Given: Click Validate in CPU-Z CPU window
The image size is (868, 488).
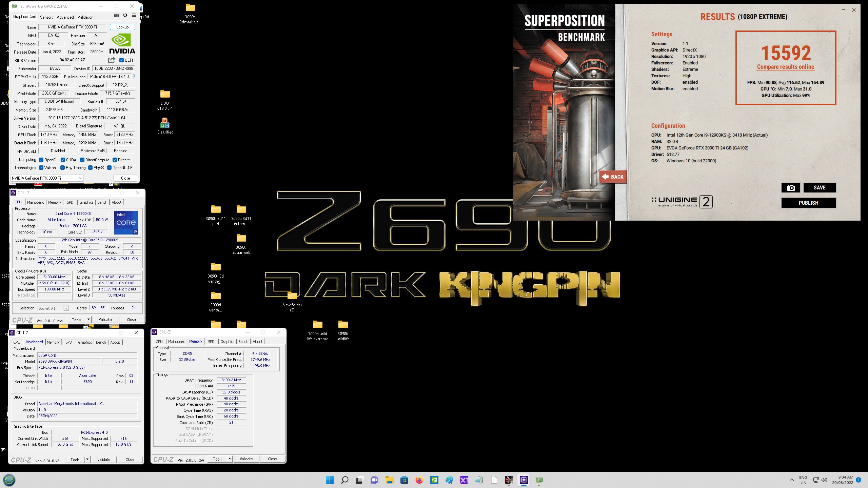Looking at the screenshot, I should [105, 320].
